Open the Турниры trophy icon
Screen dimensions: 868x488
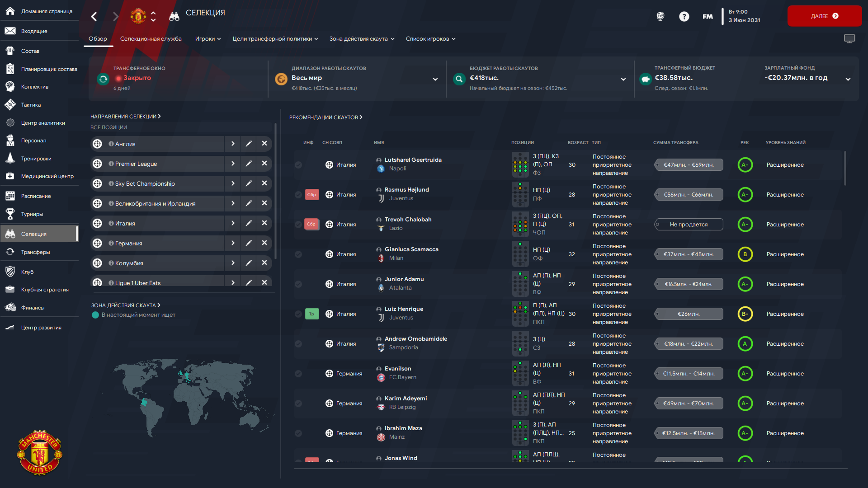click(10, 214)
